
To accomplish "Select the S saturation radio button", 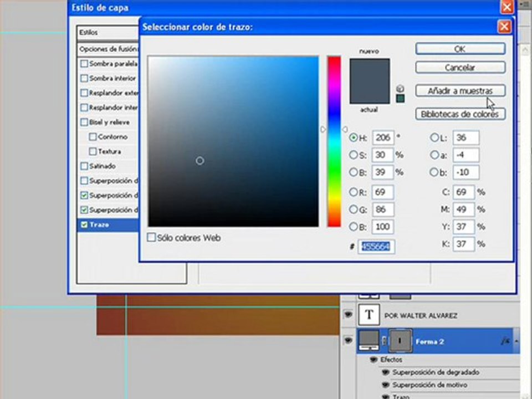I will pyautogui.click(x=354, y=155).
